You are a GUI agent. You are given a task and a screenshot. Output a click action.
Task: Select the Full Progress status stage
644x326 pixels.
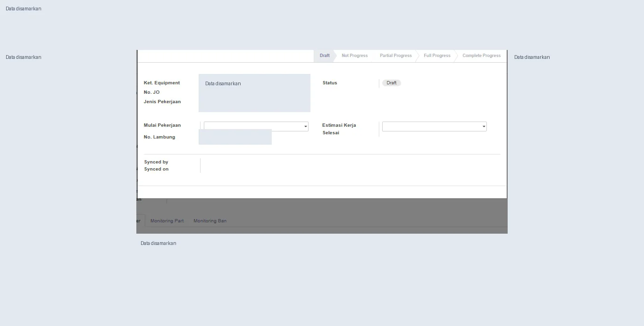pyautogui.click(x=437, y=56)
